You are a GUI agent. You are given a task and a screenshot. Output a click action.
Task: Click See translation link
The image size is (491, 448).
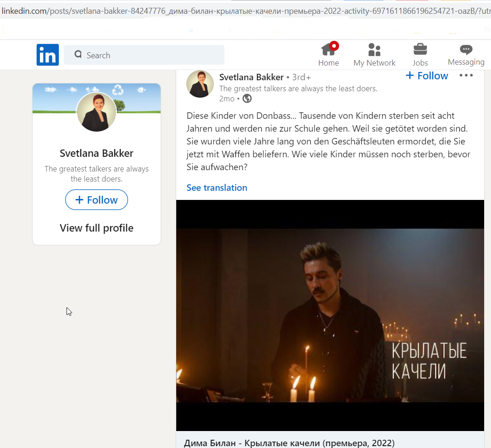coord(217,188)
